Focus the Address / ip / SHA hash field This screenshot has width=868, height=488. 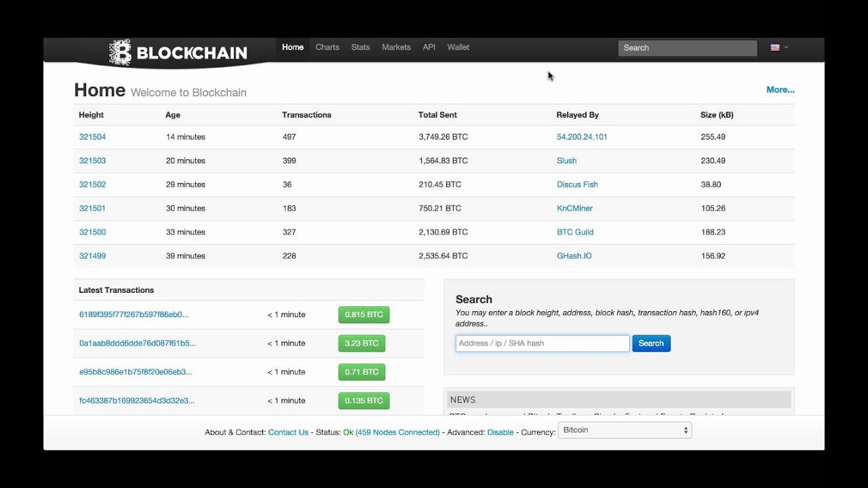542,344
